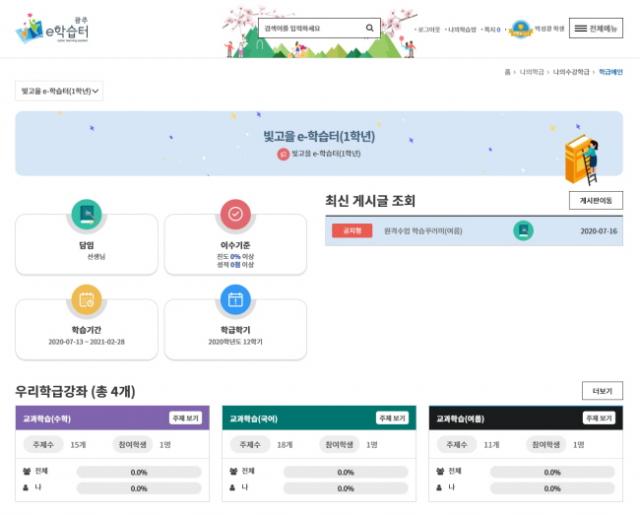
Task: Expand the 빛고을 e-학습터(1학년) class dropdown
Action: (61, 91)
